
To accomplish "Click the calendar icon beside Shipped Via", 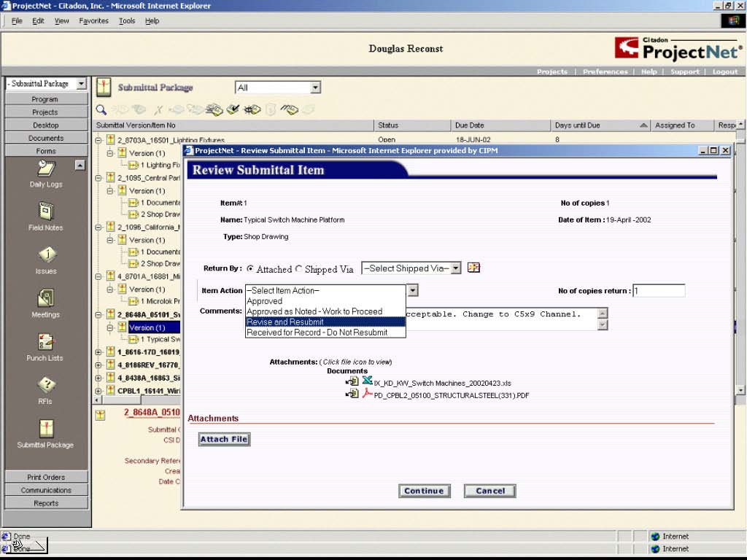I will (x=473, y=268).
